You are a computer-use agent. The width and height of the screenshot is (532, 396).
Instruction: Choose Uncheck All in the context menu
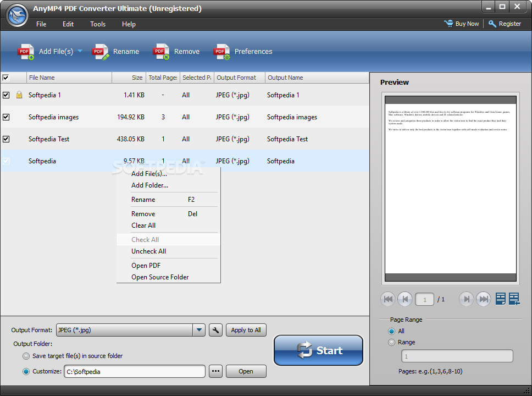click(169, 251)
